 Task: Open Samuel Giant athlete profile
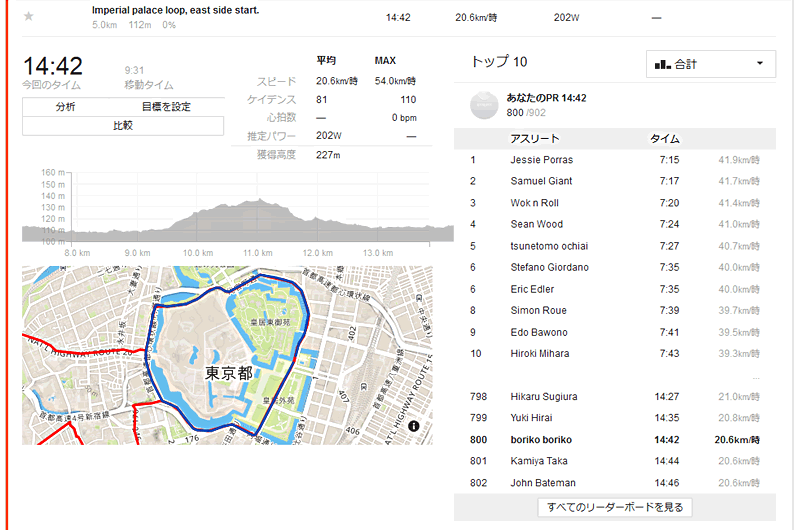[541, 181]
